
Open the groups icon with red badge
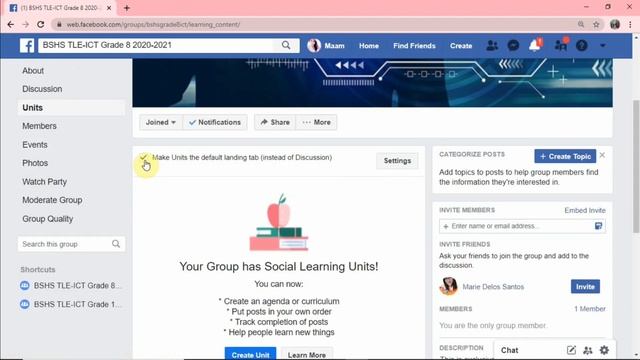(x=561, y=45)
